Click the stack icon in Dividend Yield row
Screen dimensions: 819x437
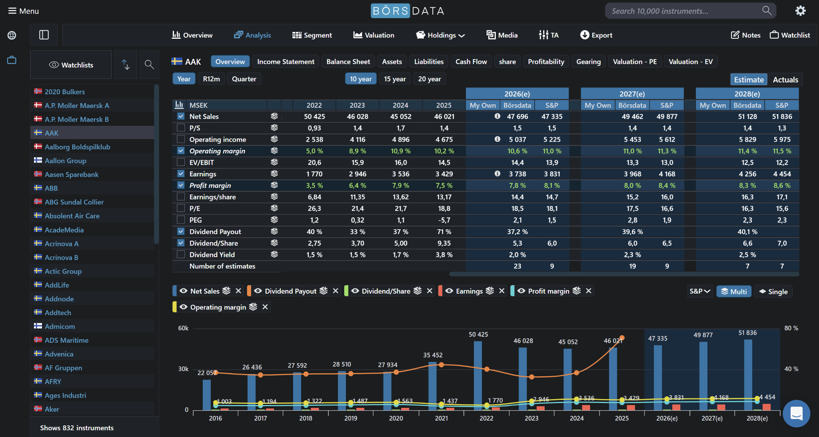pos(274,255)
